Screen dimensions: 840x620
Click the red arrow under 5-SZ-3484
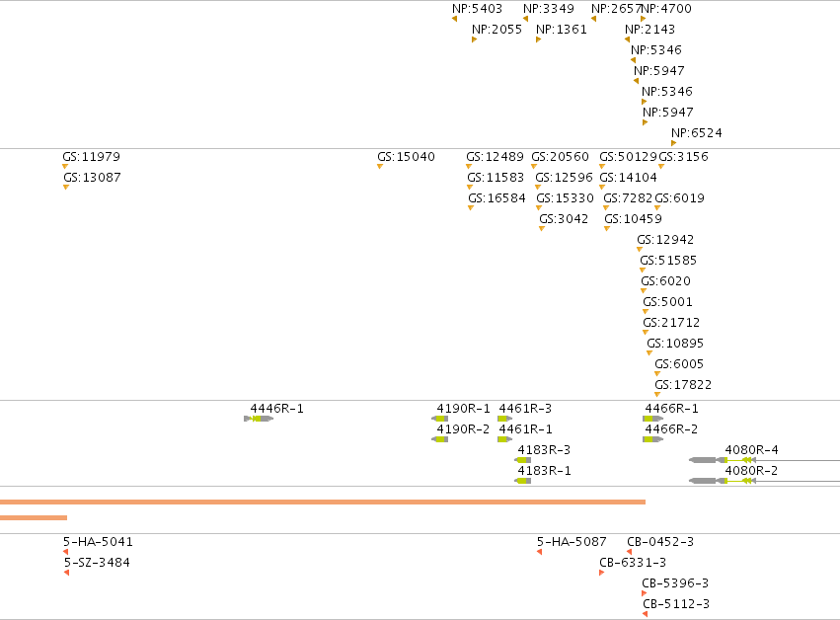pos(66,573)
